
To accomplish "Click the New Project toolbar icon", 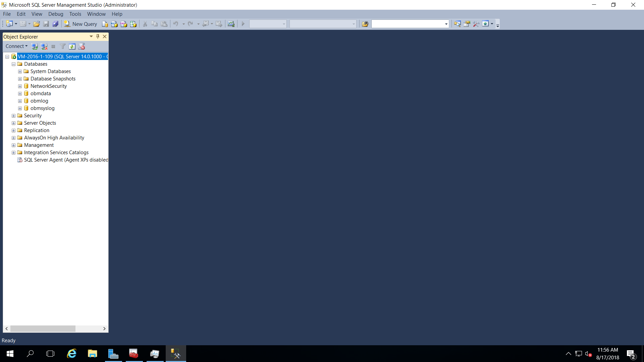I will [9, 24].
